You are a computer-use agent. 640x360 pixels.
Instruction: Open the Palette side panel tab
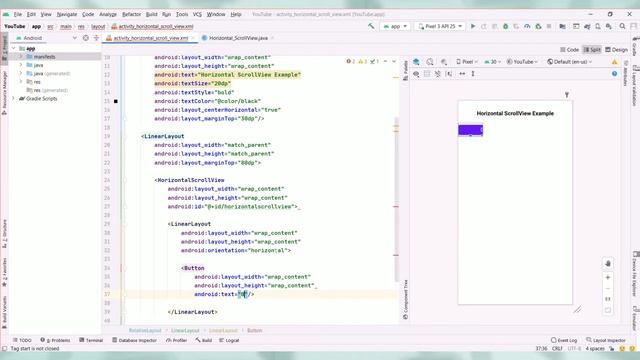tap(405, 70)
